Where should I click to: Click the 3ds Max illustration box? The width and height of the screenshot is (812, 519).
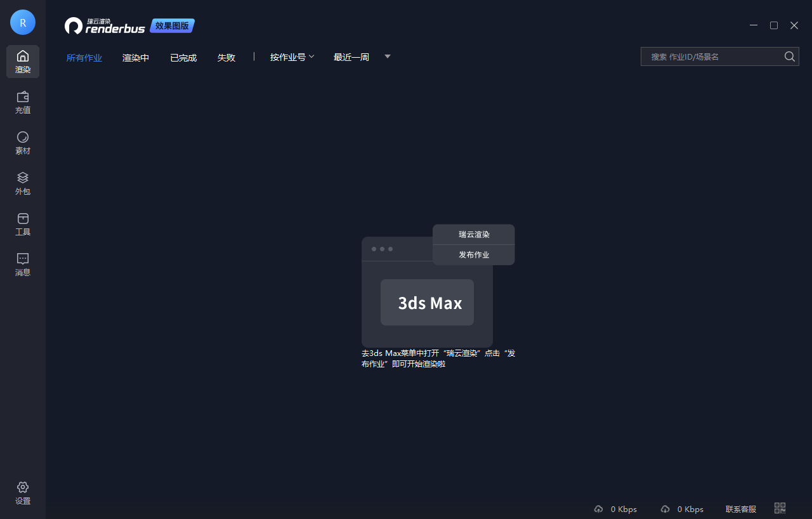click(427, 302)
